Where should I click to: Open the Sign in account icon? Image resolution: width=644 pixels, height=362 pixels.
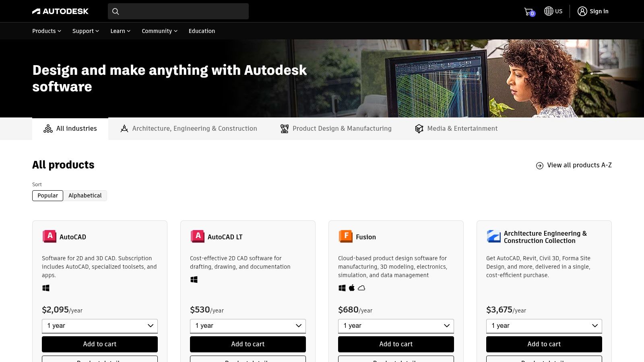tap(582, 11)
